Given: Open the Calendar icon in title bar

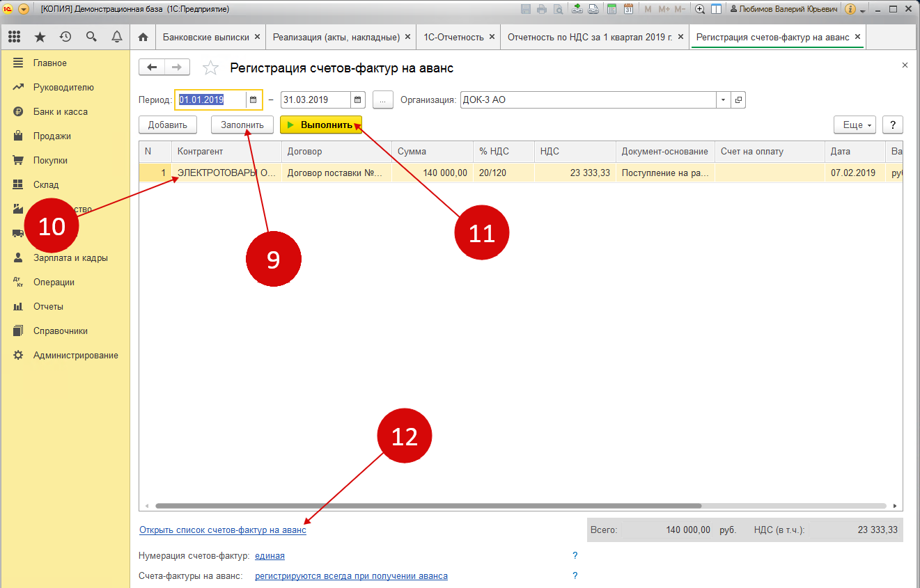Looking at the screenshot, I should point(629,9).
